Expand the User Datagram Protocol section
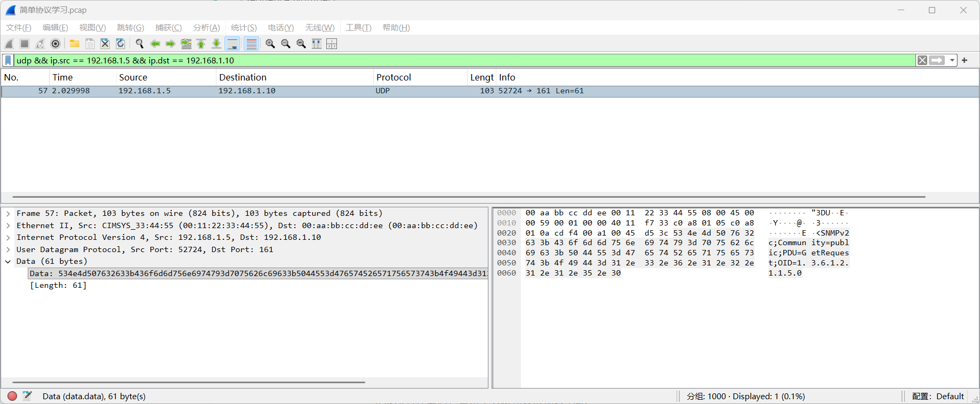This screenshot has height=404, width=980. [x=8, y=249]
